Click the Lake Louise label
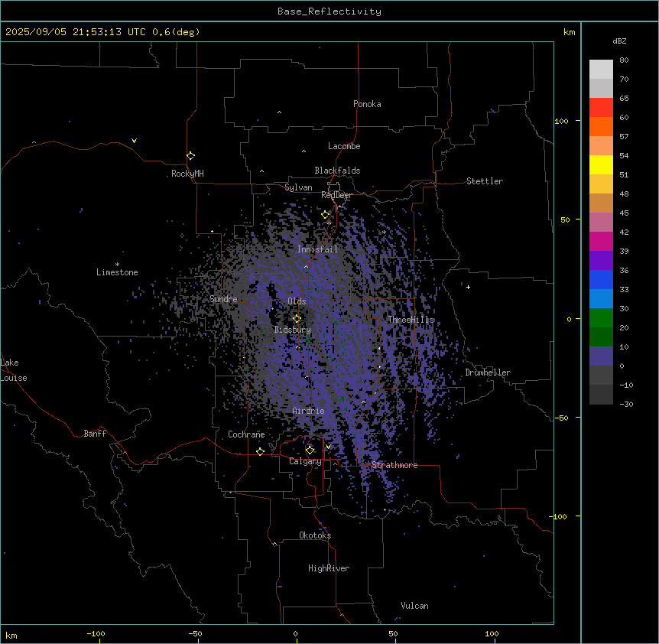This screenshot has width=659, height=644. [x=14, y=370]
